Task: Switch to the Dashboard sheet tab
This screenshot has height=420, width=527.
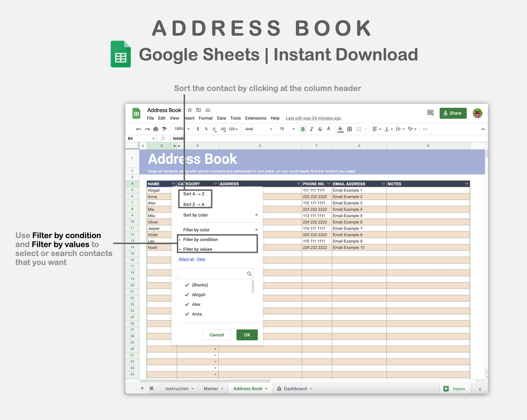Action: point(295,388)
